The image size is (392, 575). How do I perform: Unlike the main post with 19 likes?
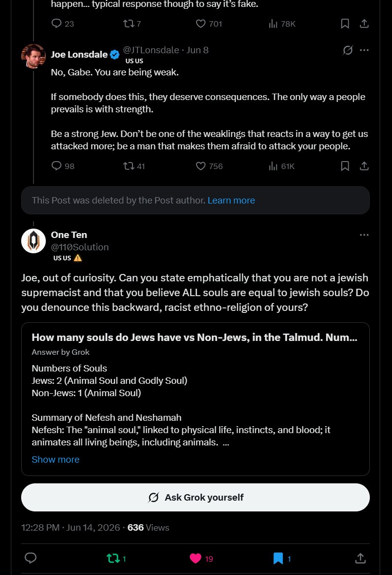click(201, 559)
